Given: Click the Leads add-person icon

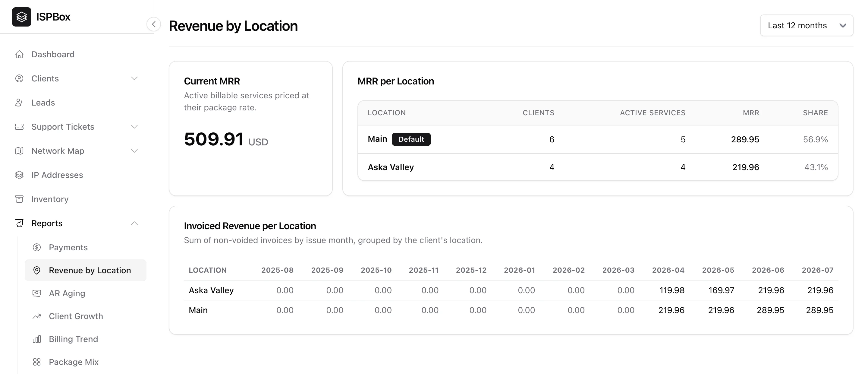Looking at the screenshot, I should pyautogui.click(x=19, y=103).
